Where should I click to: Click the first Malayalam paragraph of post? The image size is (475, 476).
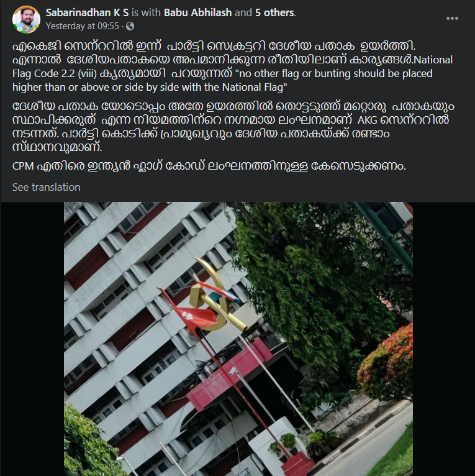(232, 53)
